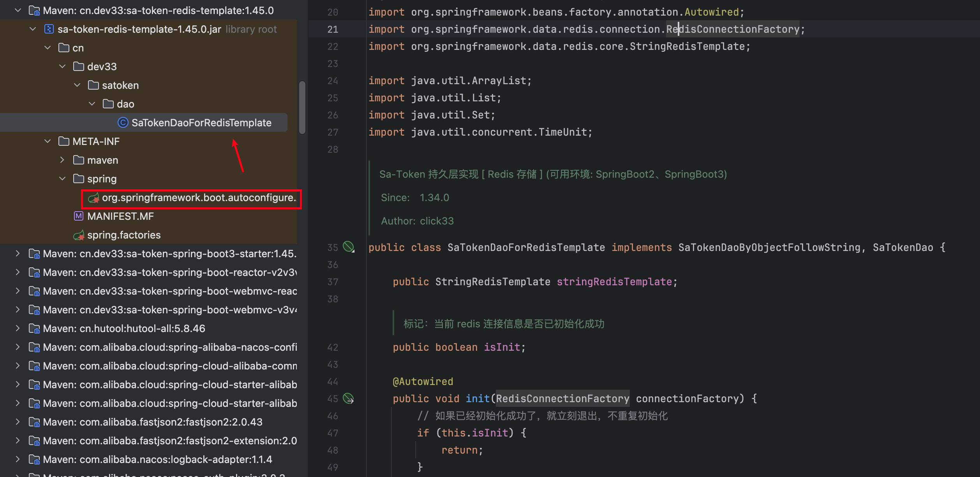
Task: Click the return statement on line 48
Action: point(462,450)
